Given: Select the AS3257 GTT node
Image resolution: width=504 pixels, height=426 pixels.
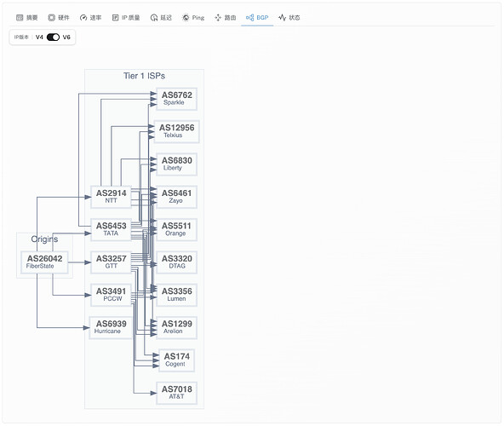Looking at the screenshot, I should (x=111, y=262).
